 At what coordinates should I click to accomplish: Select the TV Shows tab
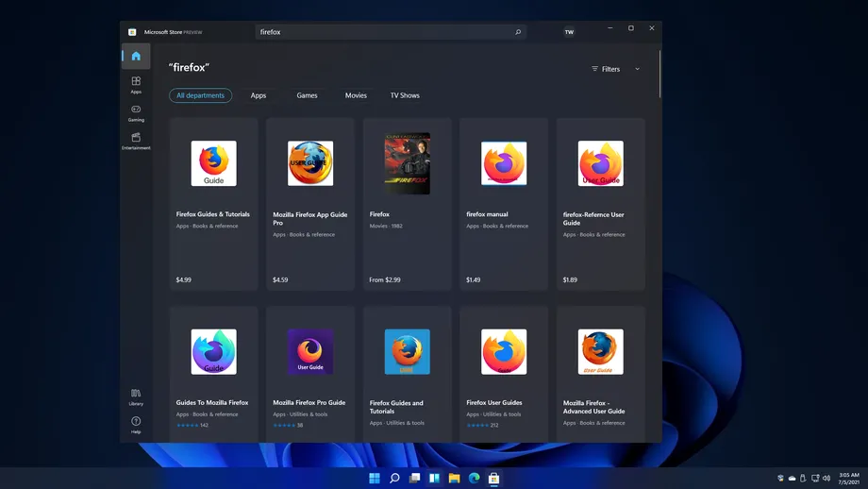click(405, 95)
